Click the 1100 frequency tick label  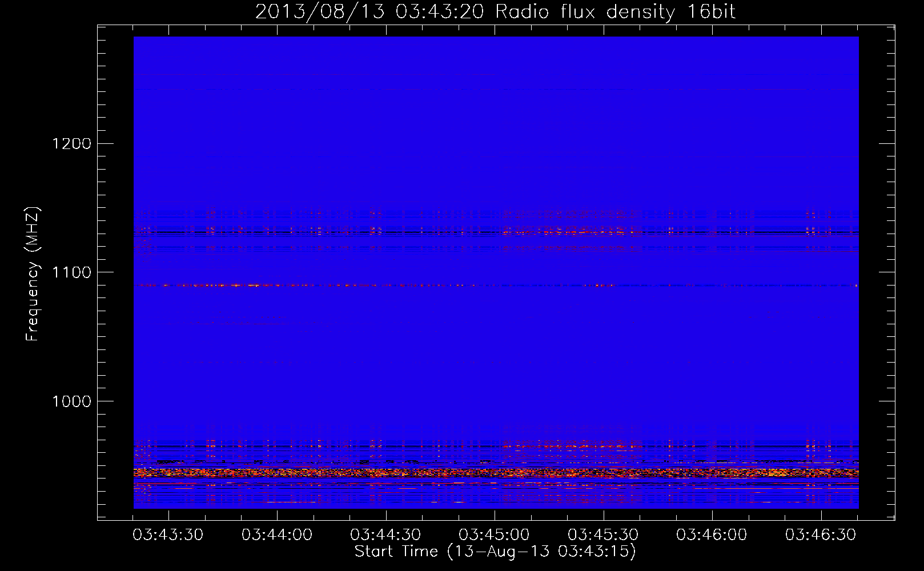point(72,272)
